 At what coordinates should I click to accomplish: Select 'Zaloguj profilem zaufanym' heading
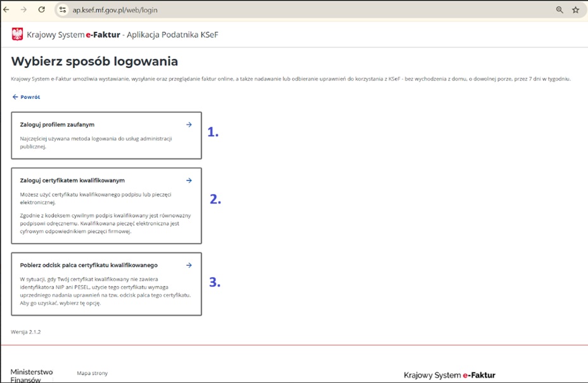click(57, 125)
